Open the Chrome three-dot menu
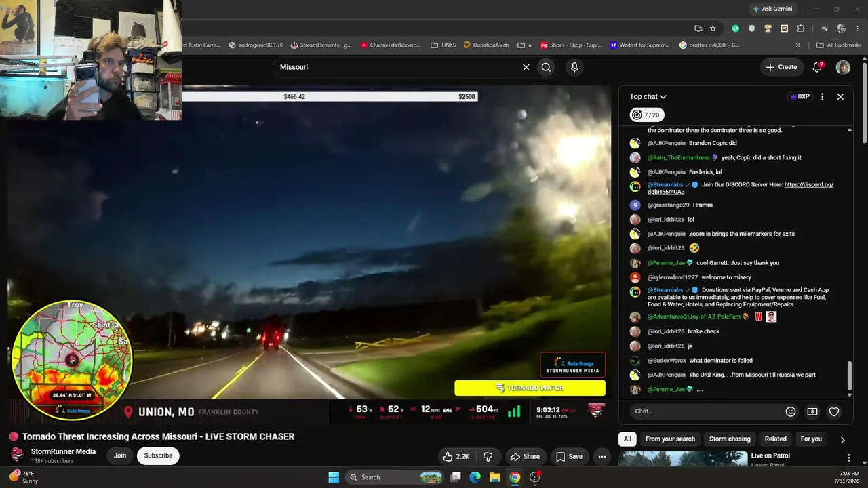This screenshot has height=488, width=868. tap(858, 28)
